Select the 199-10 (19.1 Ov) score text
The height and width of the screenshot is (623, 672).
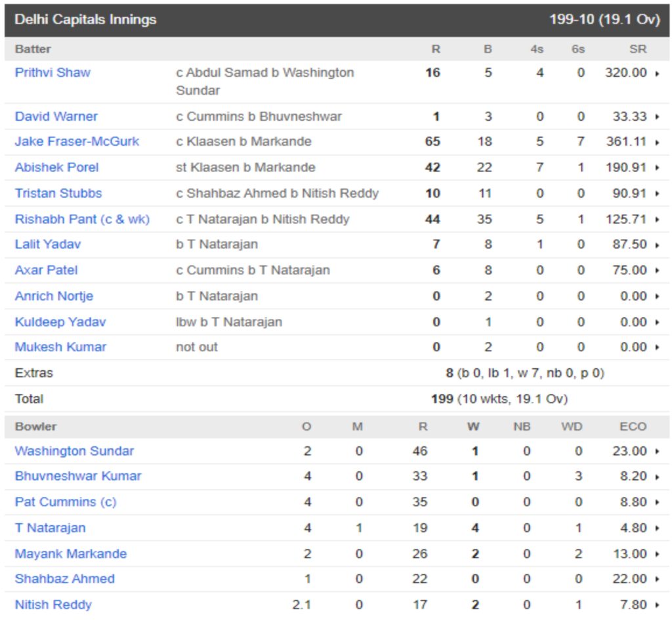[604, 19]
